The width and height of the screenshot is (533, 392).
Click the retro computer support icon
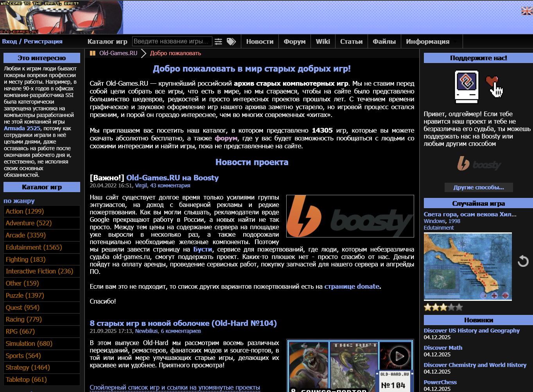[467, 86]
